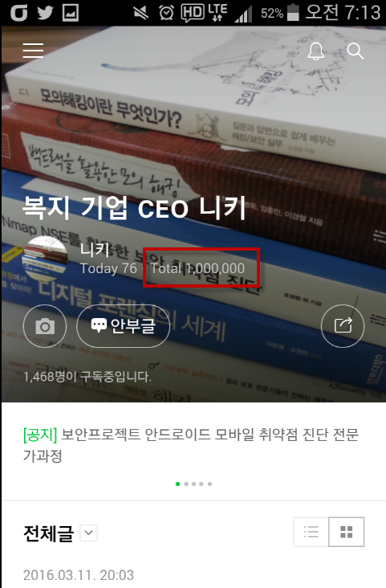Open notifications bell
386x588 pixels.
[x=315, y=51]
